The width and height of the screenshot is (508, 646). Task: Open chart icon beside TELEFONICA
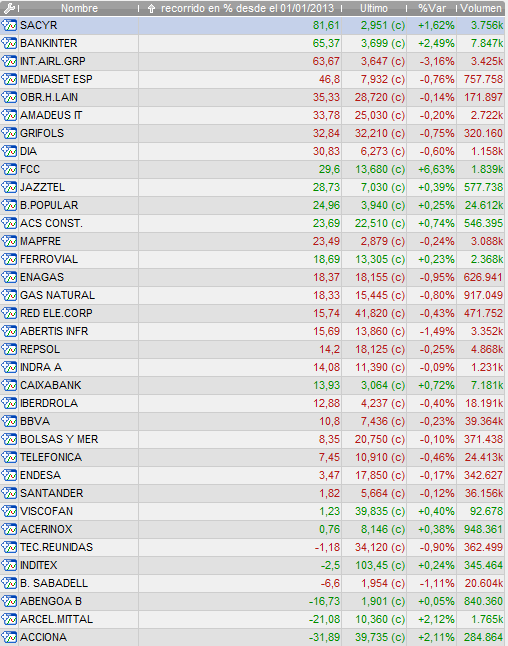(x=9, y=457)
